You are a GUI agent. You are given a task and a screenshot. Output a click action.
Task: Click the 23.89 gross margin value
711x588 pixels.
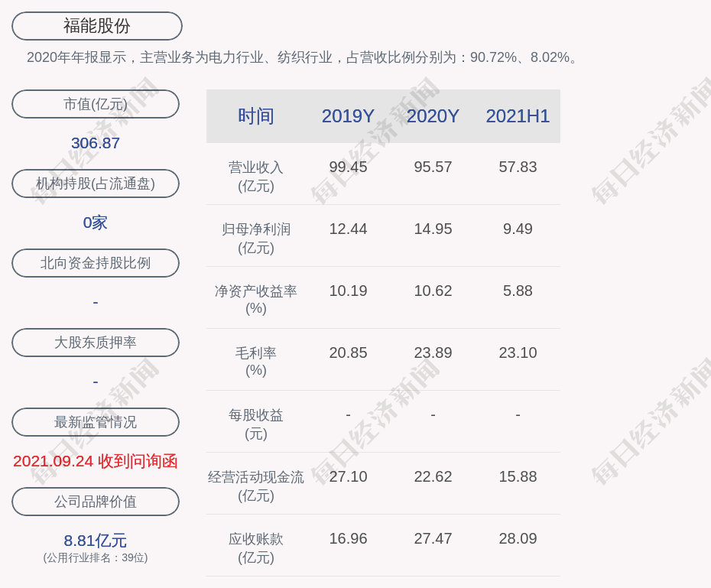click(x=433, y=352)
